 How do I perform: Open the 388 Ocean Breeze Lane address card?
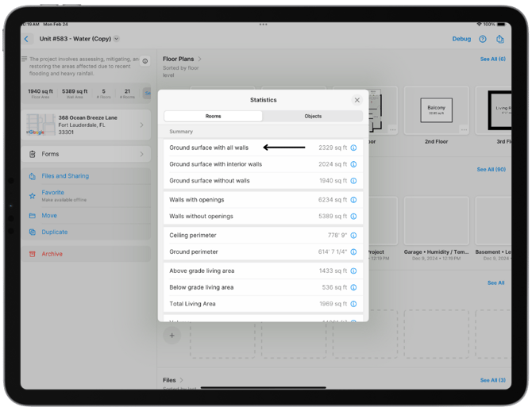pyautogui.click(x=86, y=125)
